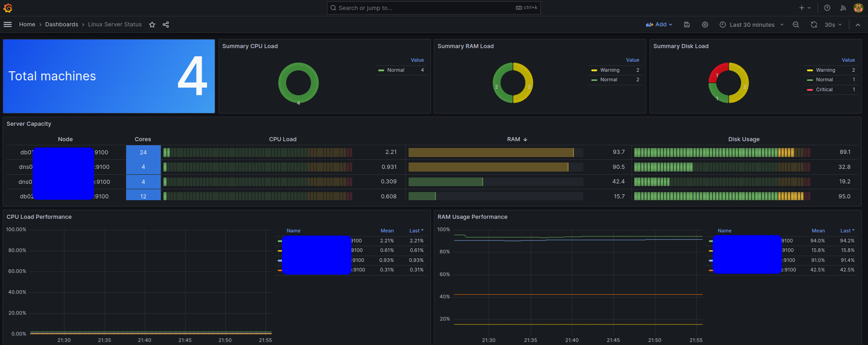Go to Home breadcrumb
The width and height of the screenshot is (868, 345).
pos(27,25)
